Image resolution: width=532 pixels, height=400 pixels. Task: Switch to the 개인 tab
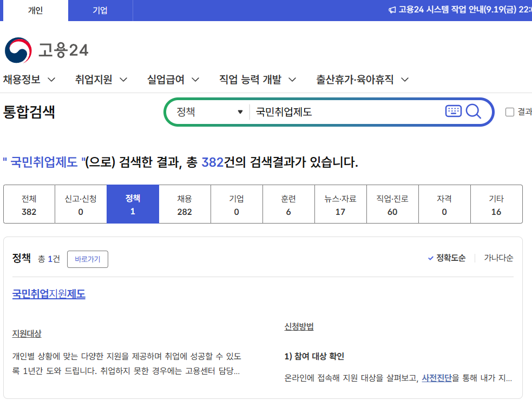pyautogui.click(x=35, y=10)
